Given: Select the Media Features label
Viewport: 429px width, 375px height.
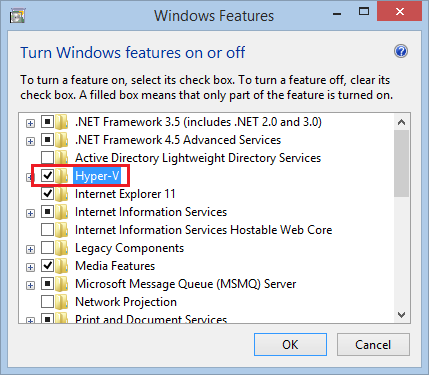Looking at the screenshot, I should coord(115,266).
